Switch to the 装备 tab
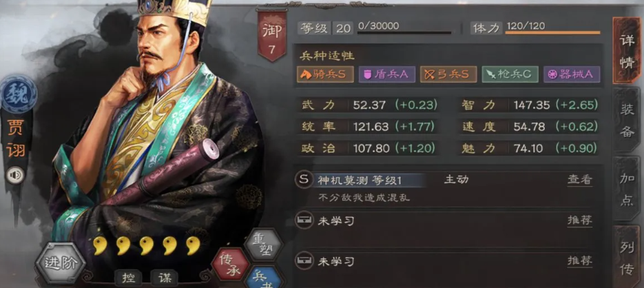Viewport: 644px width, 288px height. tap(626, 119)
